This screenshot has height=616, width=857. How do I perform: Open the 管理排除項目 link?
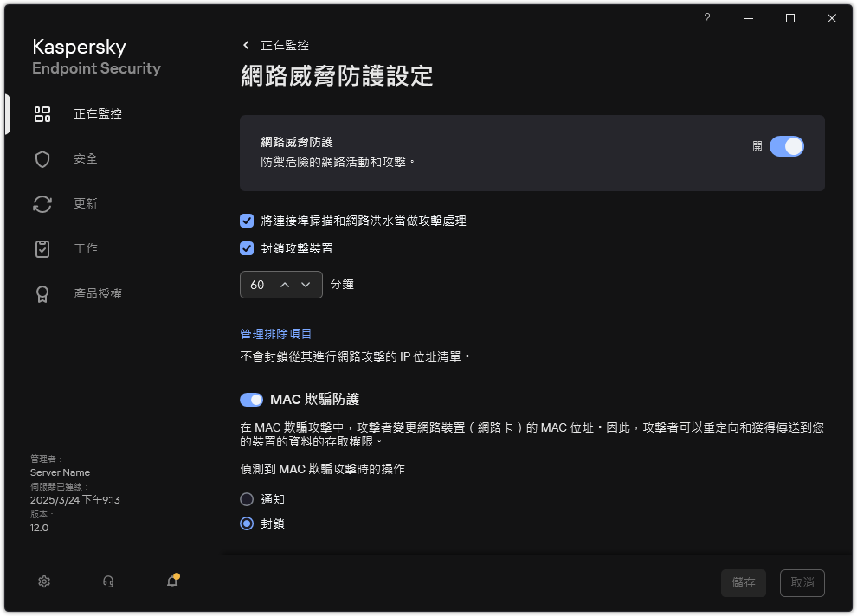(275, 333)
